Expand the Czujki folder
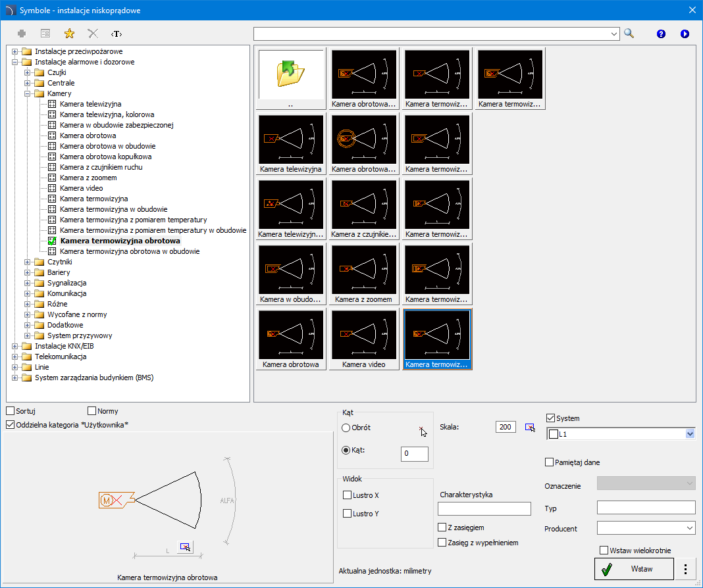This screenshot has height=588, width=703. 28,72
